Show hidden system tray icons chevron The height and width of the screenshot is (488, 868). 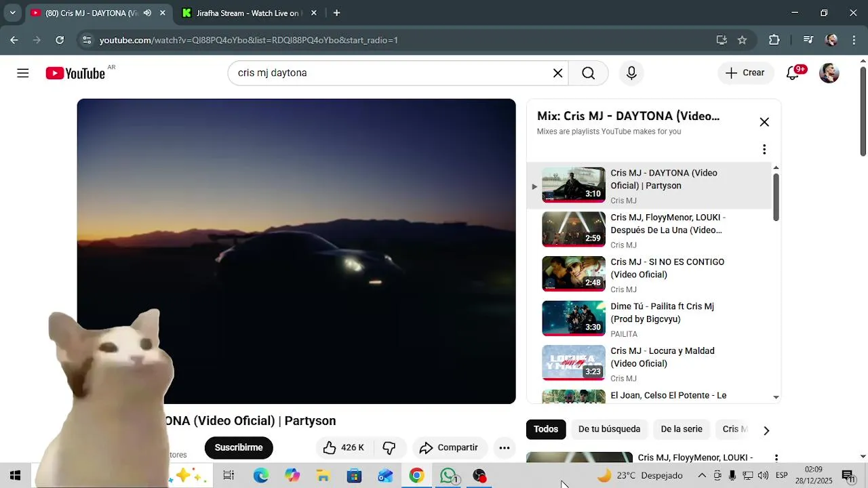(702, 476)
